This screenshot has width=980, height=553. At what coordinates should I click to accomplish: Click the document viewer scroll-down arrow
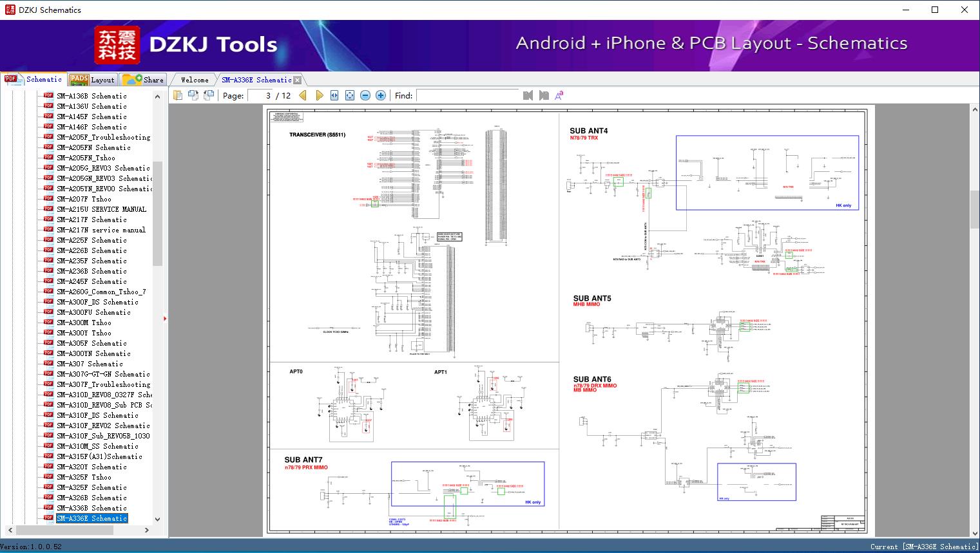click(974, 532)
